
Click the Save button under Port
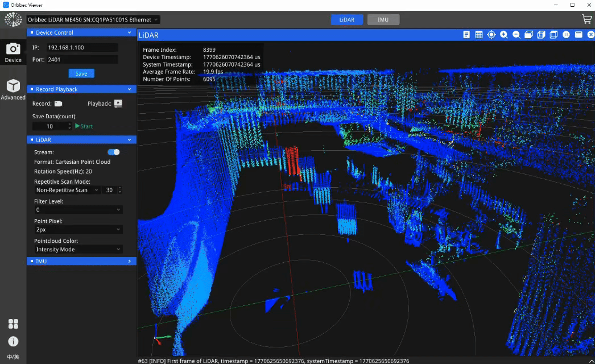click(x=81, y=73)
